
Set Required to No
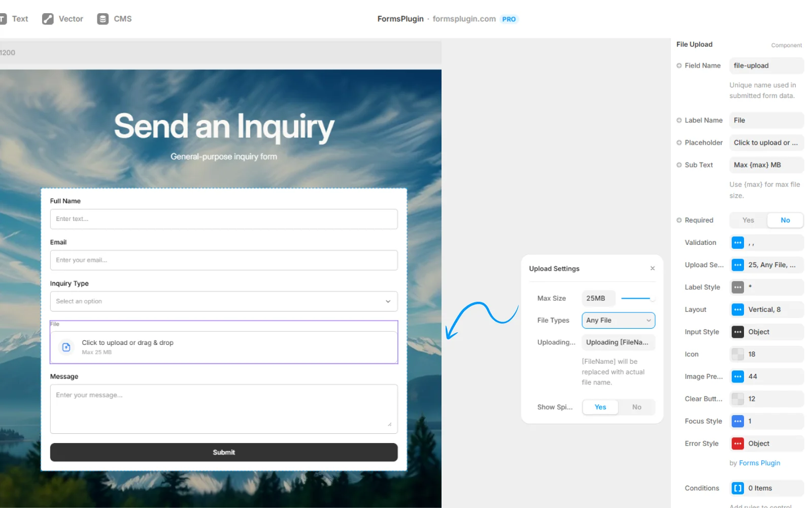click(x=785, y=220)
